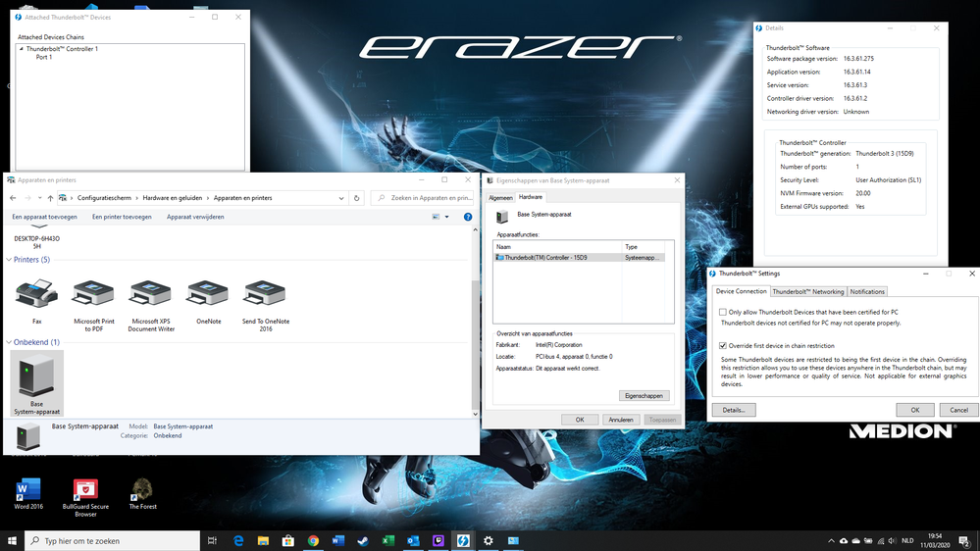Select the Fax printer icon
This screenshot has width=980, height=551.
click(36, 293)
